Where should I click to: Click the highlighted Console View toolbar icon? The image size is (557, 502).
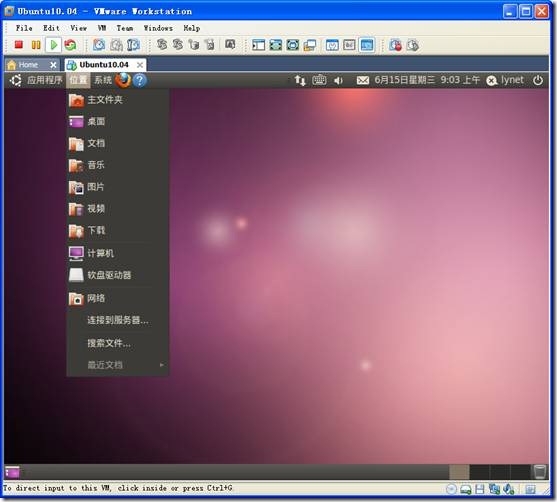(x=367, y=45)
